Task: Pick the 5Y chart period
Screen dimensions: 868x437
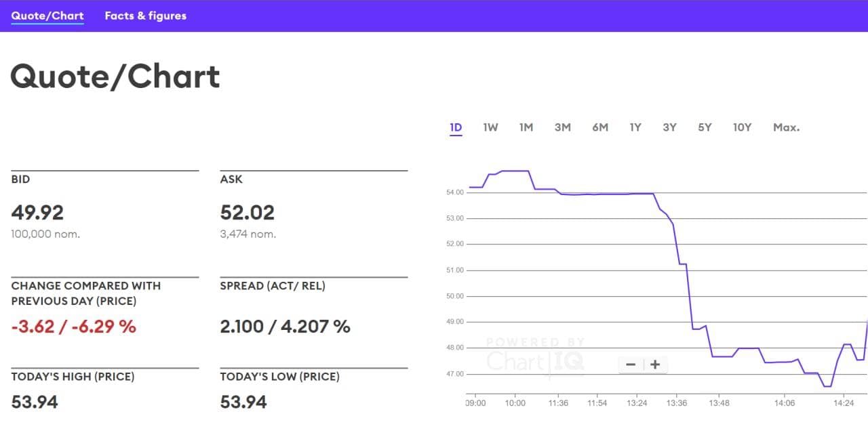Action: [705, 127]
